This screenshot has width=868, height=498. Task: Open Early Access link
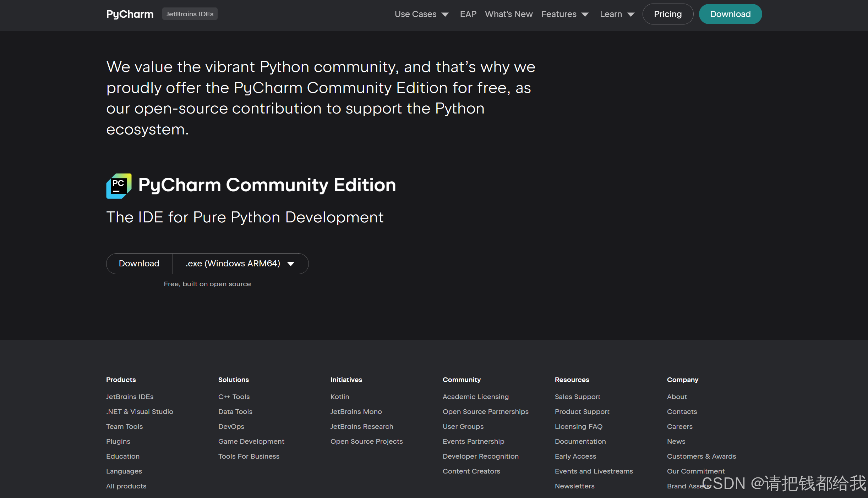click(575, 456)
